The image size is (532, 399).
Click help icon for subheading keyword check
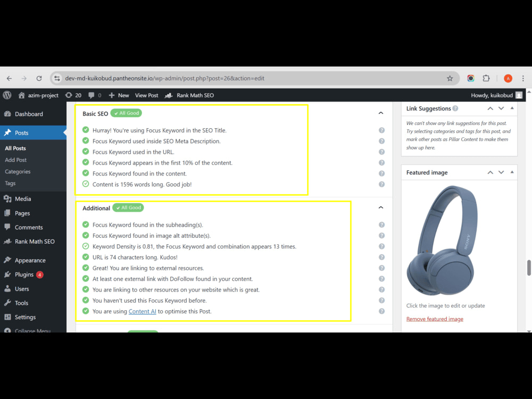tap(381, 225)
